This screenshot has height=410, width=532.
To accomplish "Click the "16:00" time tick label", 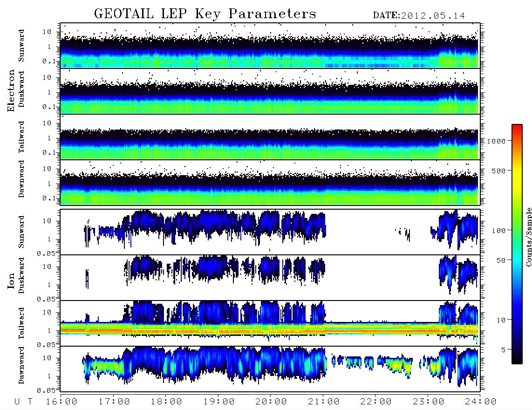I will (62, 402).
